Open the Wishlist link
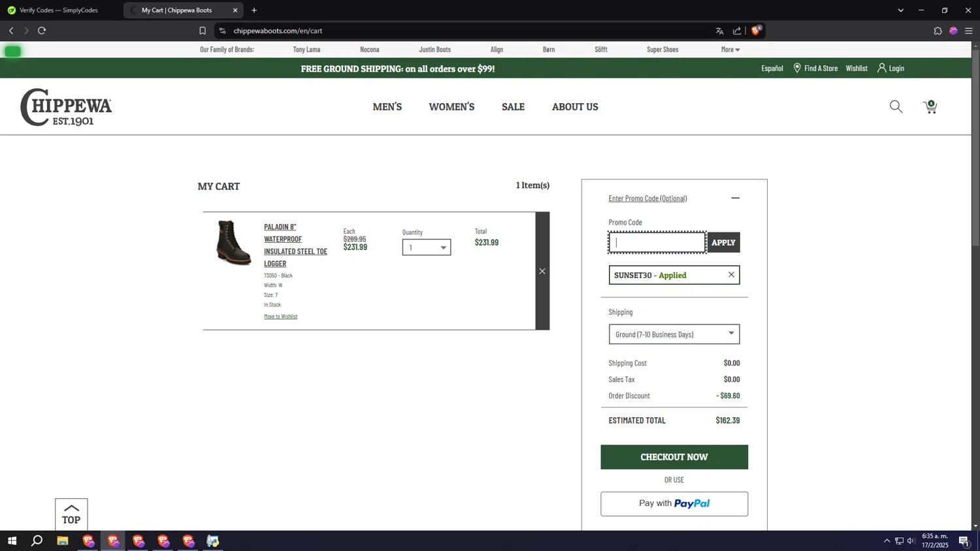Viewport: 980px width, 551px height. point(857,69)
